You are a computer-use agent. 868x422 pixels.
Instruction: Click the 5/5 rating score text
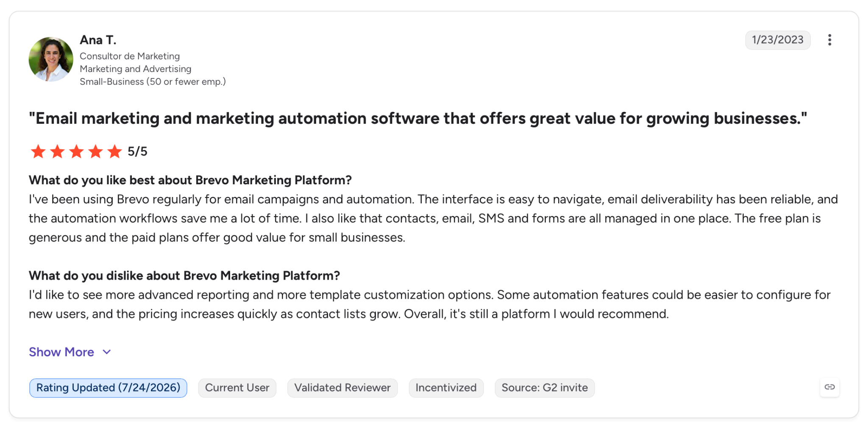point(137,151)
